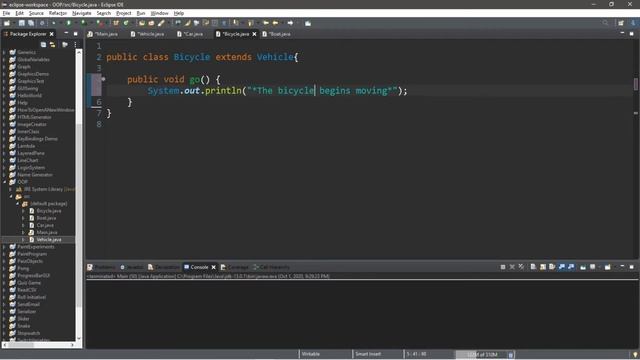Open the Run menu
The height and width of the screenshot is (360, 640).
(141, 13)
